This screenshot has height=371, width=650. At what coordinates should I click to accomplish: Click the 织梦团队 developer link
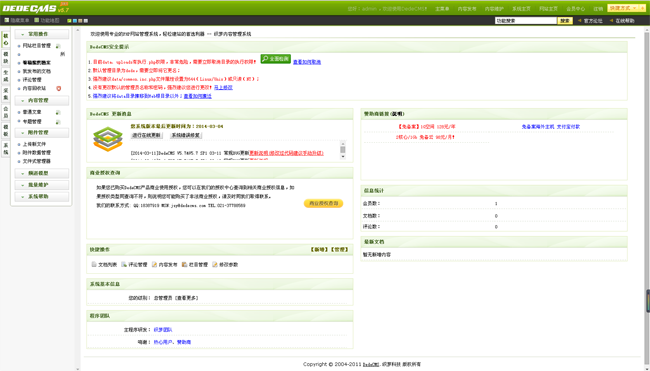[163, 330]
